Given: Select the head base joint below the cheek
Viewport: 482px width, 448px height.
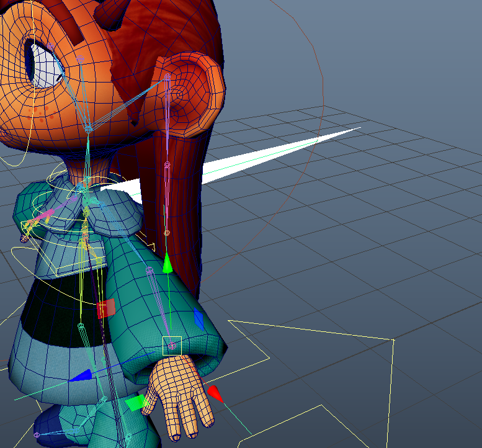Looking at the screenshot, I should coord(89,130).
